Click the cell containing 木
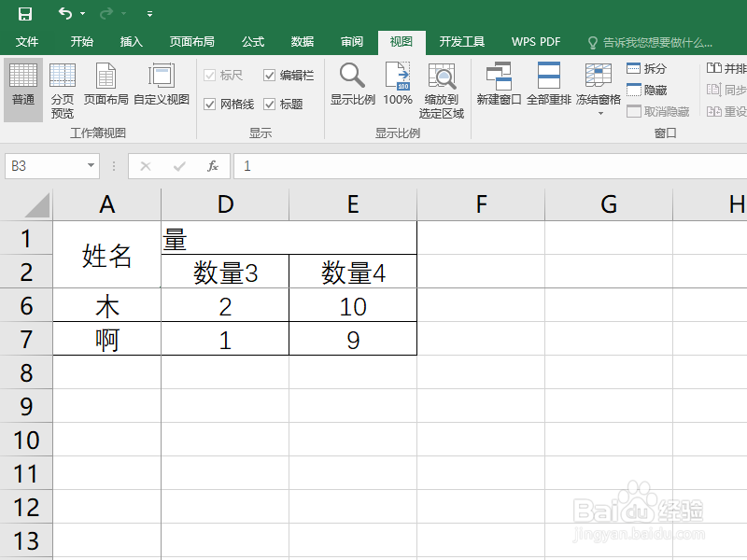This screenshot has width=747, height=560. (106, 305)
